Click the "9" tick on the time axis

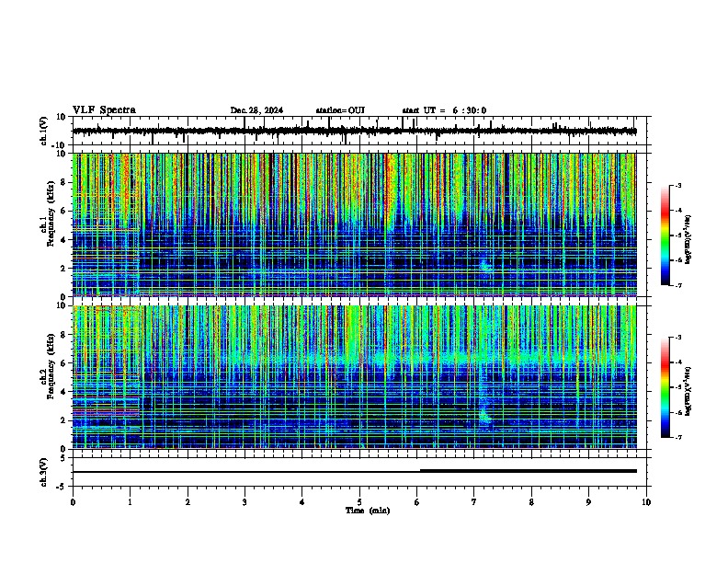click(588, 502)
